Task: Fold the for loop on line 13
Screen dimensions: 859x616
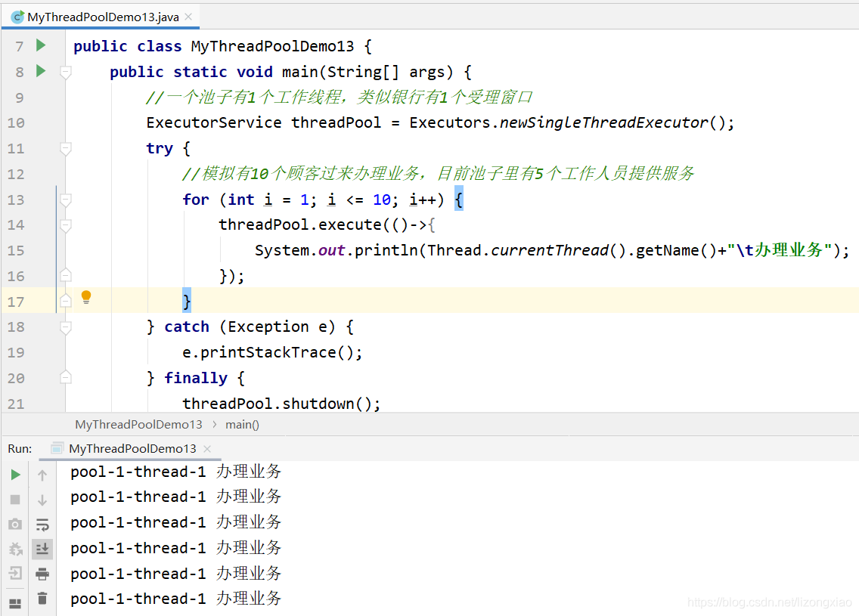Action: tap(66, 200)
